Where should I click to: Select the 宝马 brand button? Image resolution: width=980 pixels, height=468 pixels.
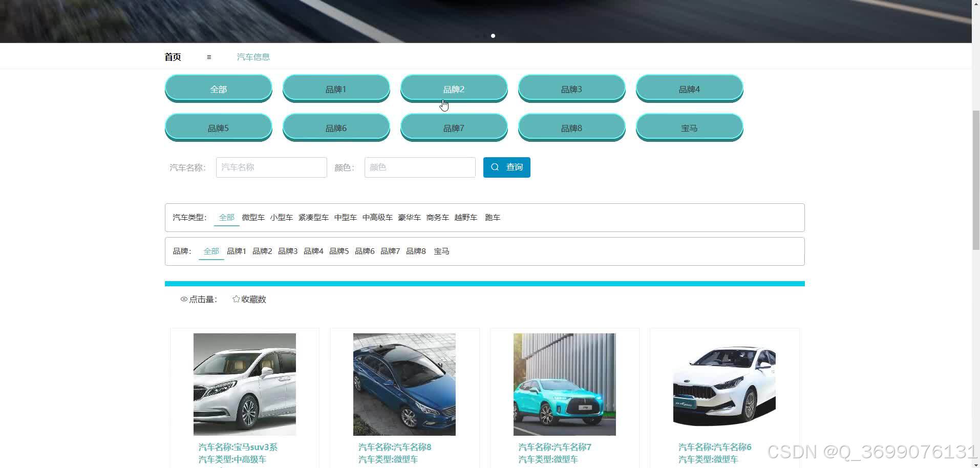pyautogui.click(x=689, y=127)
